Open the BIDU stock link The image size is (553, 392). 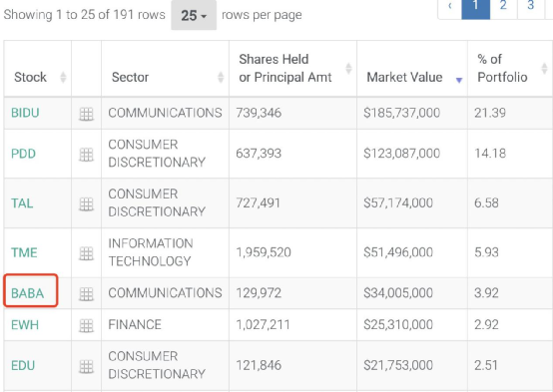[25, 113]
